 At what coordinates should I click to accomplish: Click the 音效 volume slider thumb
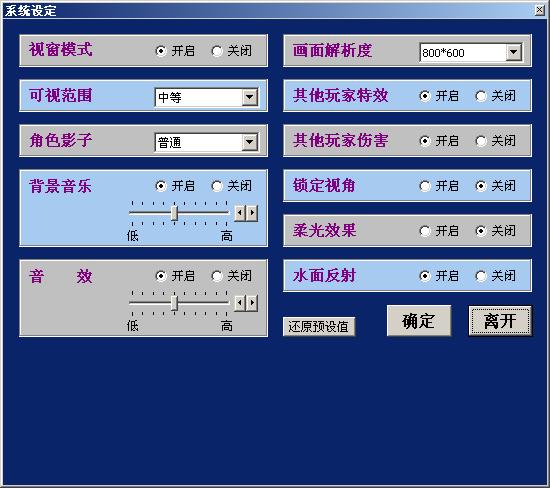[174, 303]
